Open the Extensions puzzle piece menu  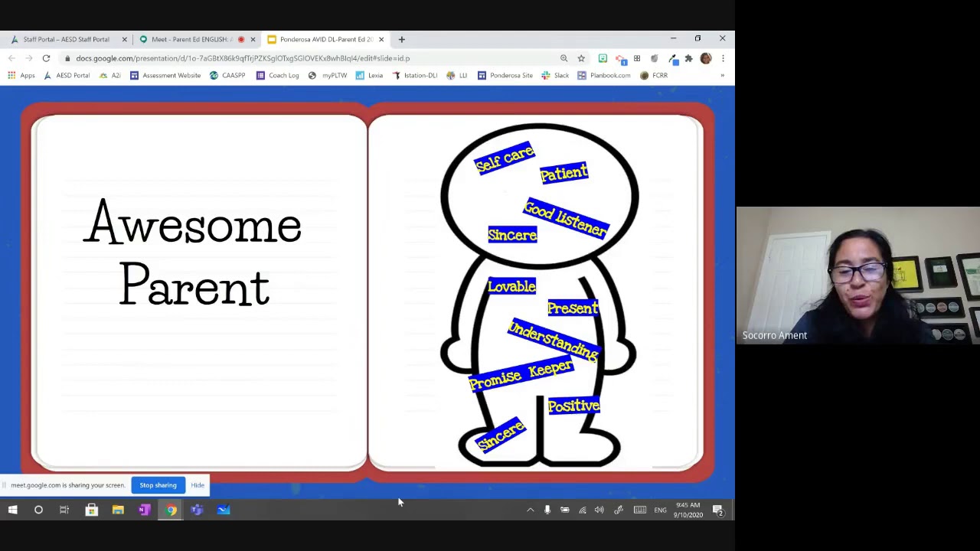688,58
